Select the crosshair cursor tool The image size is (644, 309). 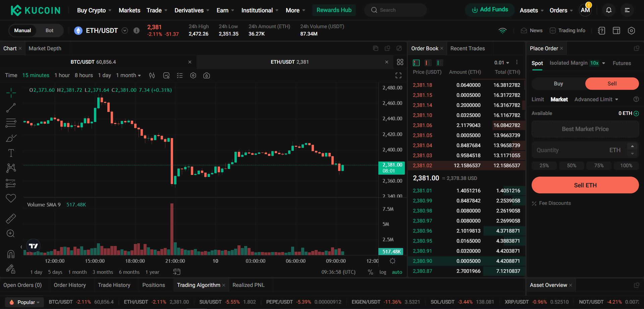click(11, 93)
